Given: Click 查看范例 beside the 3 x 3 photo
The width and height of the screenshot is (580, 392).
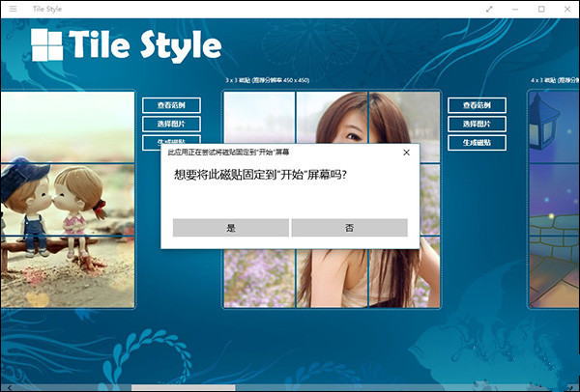Looking at the screenshot, I should (x=477, y=105).
